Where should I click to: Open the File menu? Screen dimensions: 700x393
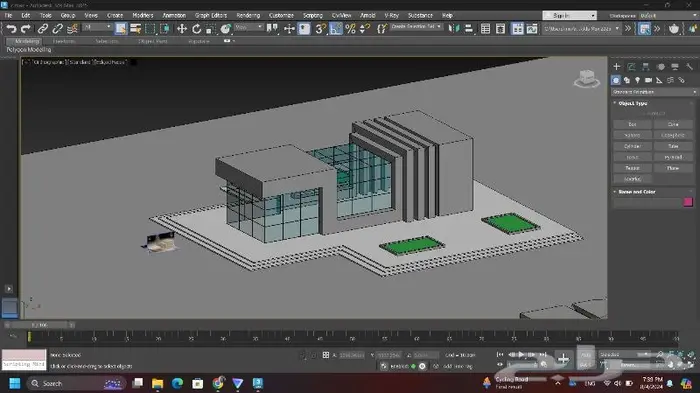(8, 15)
